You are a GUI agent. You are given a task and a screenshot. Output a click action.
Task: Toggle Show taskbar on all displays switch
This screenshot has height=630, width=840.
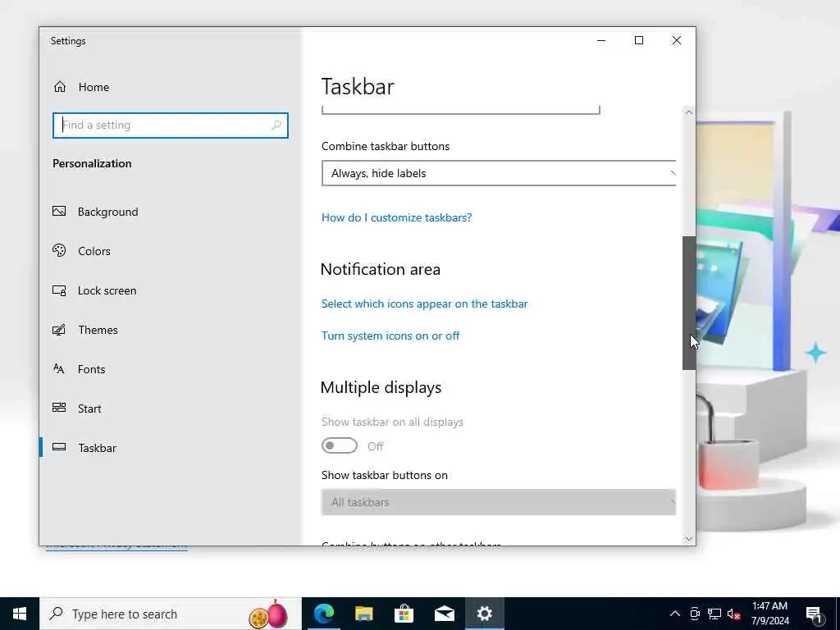[339, 445]
